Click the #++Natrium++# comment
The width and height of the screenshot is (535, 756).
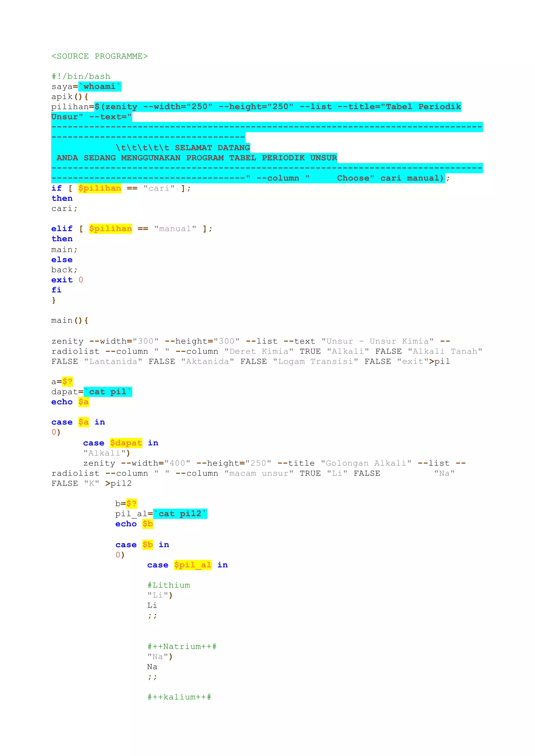pos(182,647)
